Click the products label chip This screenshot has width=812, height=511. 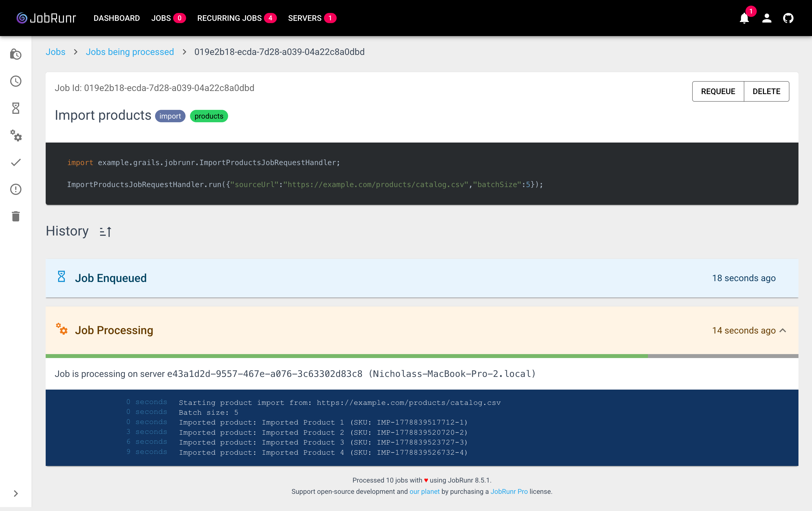click(x=209, y=116)
